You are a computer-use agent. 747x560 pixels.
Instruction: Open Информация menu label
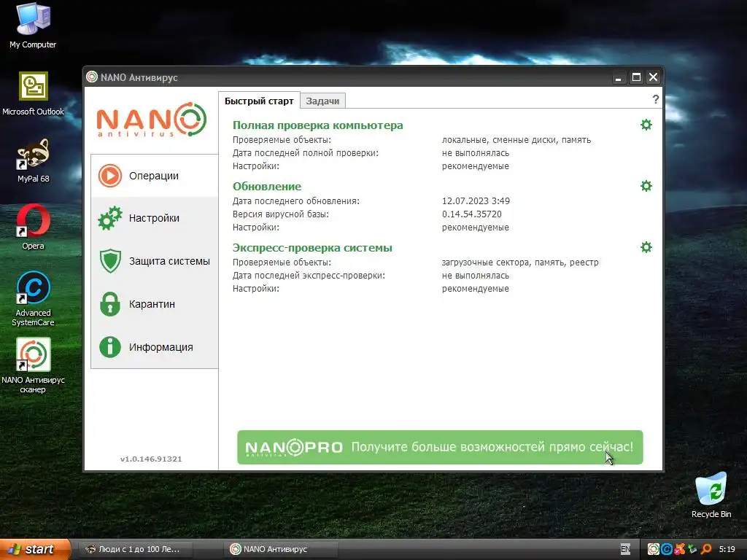(161, 347)
